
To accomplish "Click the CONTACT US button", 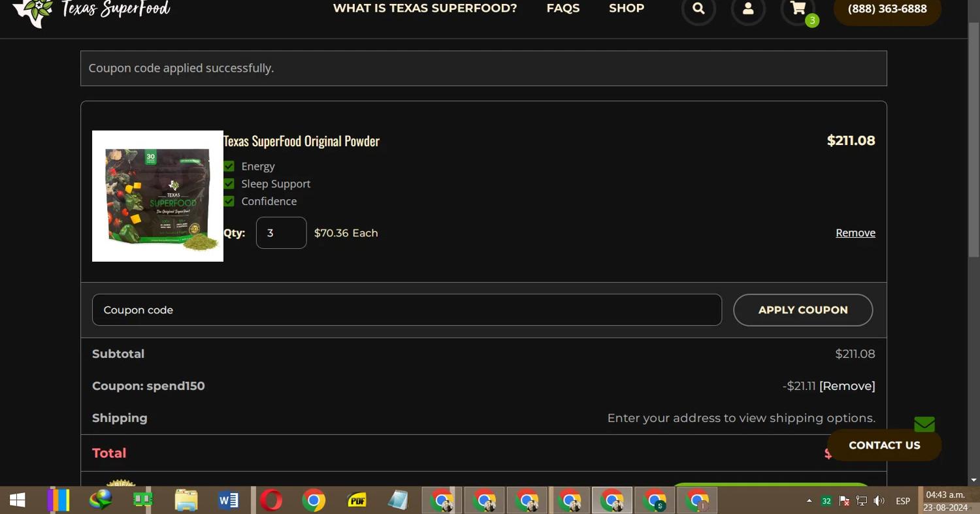I will click(x=884, y=445).
